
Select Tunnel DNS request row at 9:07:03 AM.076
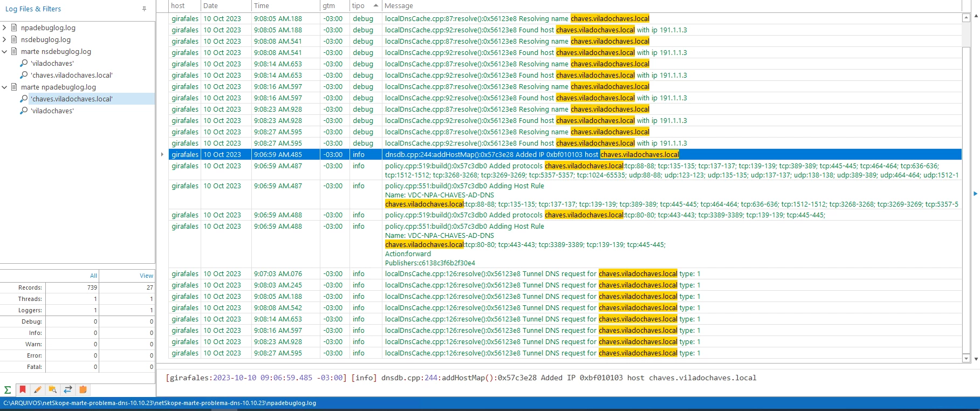tap(565, 273)
